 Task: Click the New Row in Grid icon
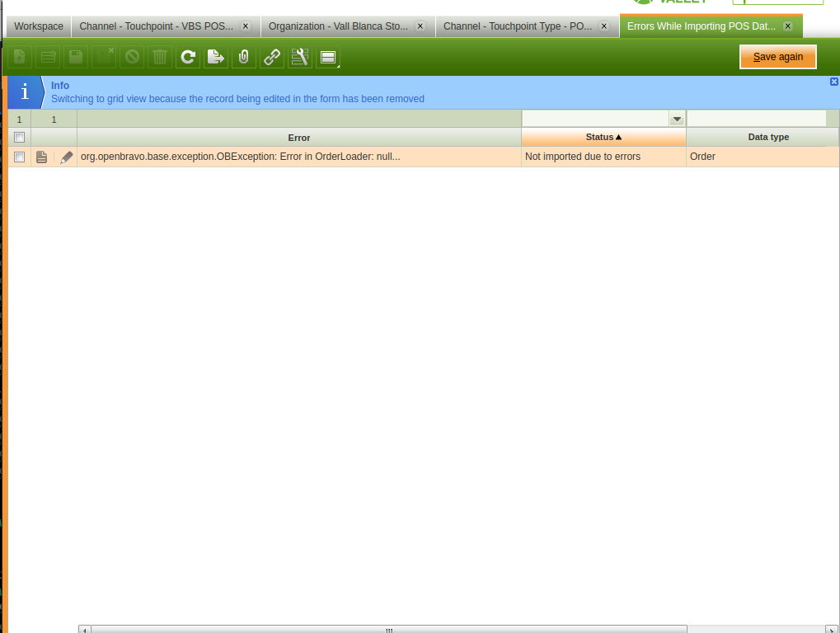(x=48, y=57)
